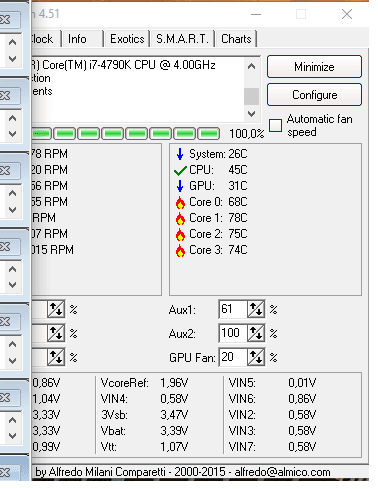Click the spinner left of Aux2 row
This screenshot has height=489, width=378.
tap(56, 333)
